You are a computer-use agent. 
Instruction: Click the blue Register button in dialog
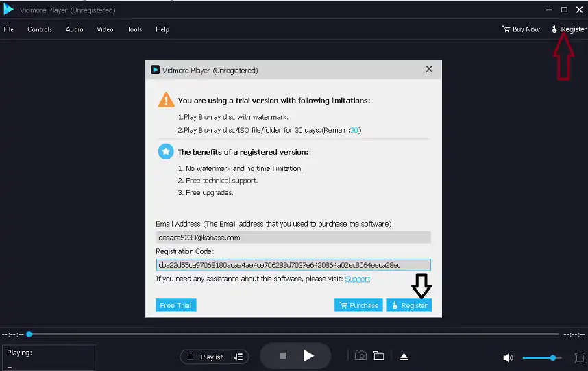409,305
